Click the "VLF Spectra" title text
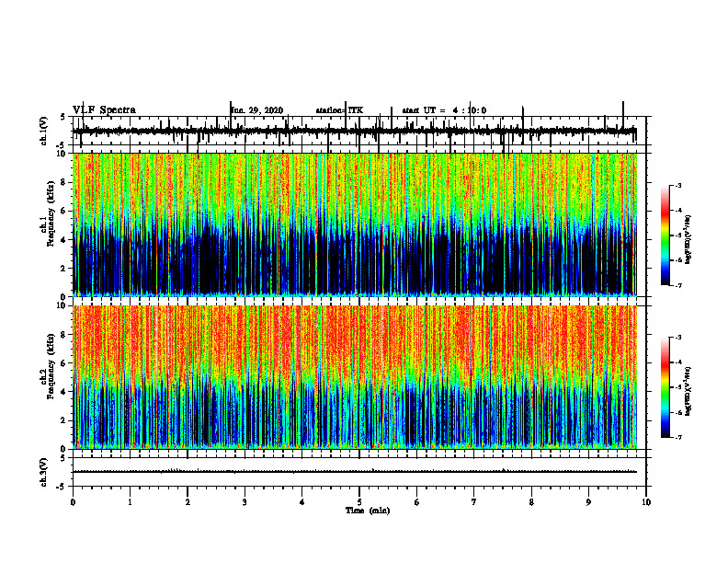The width and height of the screenshot is (728, 563). click(x=104, y=110)
